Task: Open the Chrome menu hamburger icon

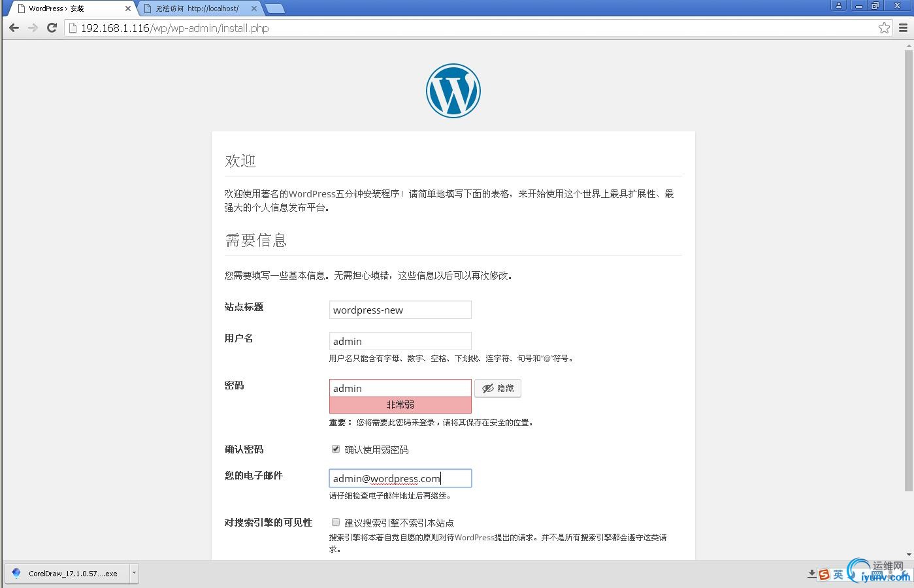Action: pos(904,28)
